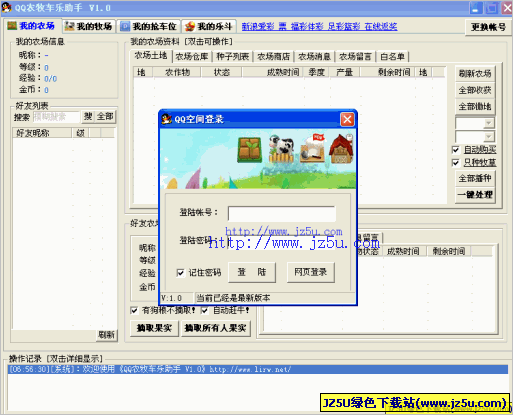This screenshot has width=513, height=415.
Task: Open the 我的农场 farm tab
Action: coord(31,26)
